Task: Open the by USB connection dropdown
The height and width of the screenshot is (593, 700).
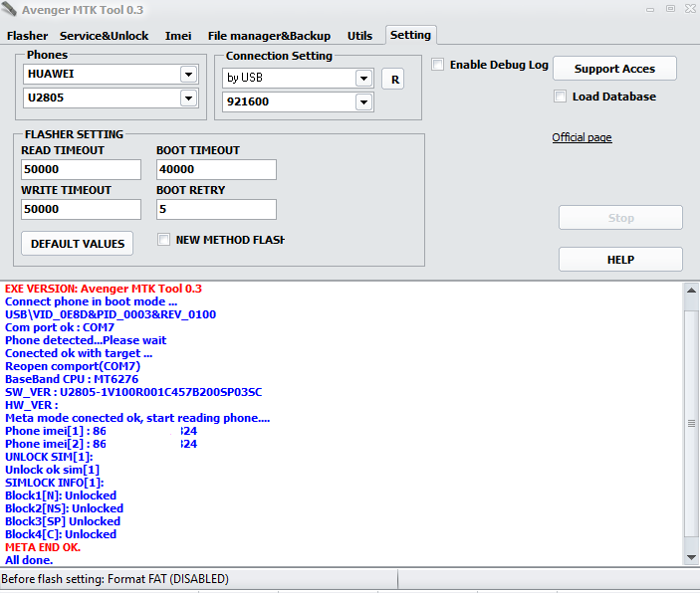Action: pyautogui.click(x=363, y=78)
